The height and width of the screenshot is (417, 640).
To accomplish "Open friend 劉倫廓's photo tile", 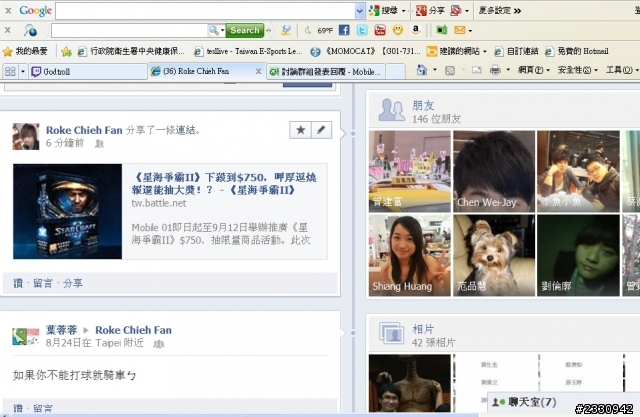I will 578,255.
